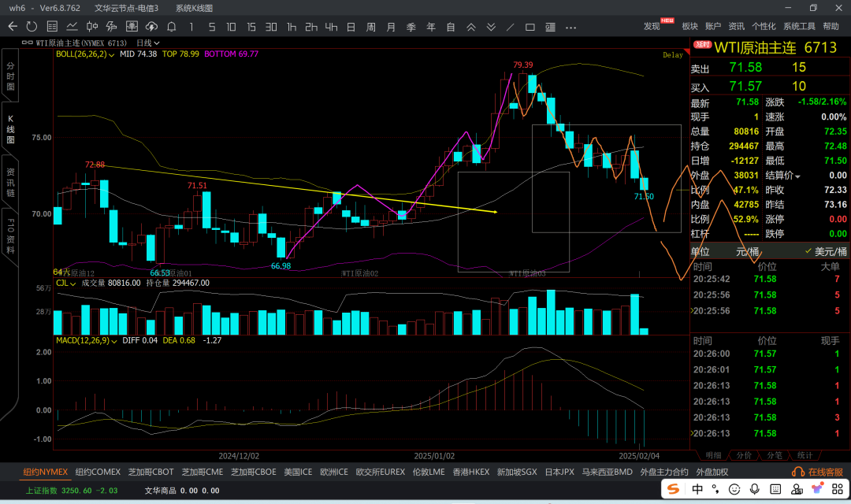Screen dimensions: 851x504
Task: Open the 日线 period dropdown
Action: click(148, 43)
